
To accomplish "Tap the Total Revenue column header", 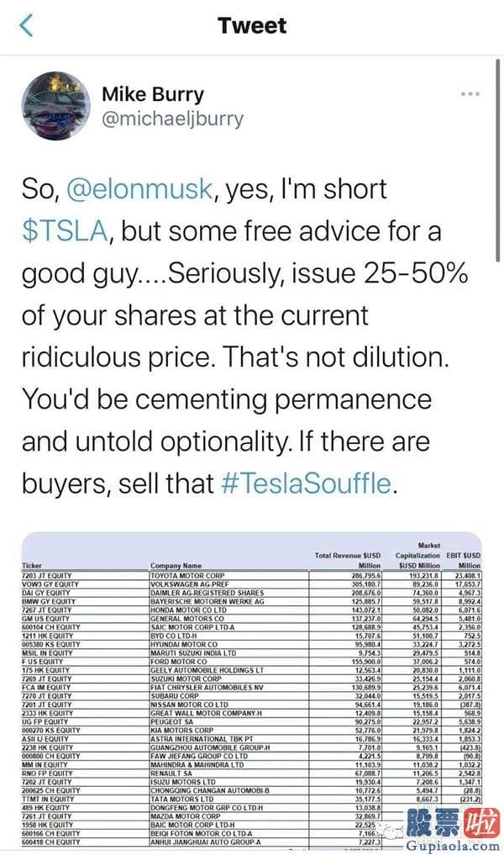I will [348, 560].
